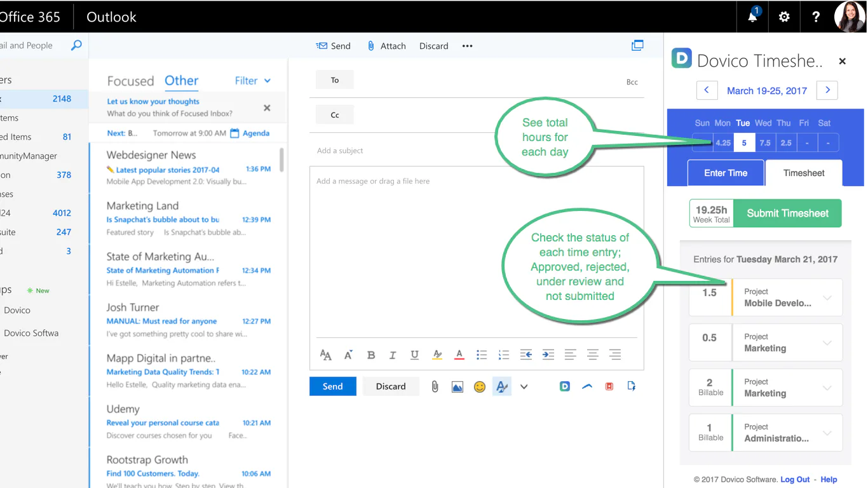868x488 pixels.
Task: Select Thursday's 2.5 hours cell
Action: [786, 143]
